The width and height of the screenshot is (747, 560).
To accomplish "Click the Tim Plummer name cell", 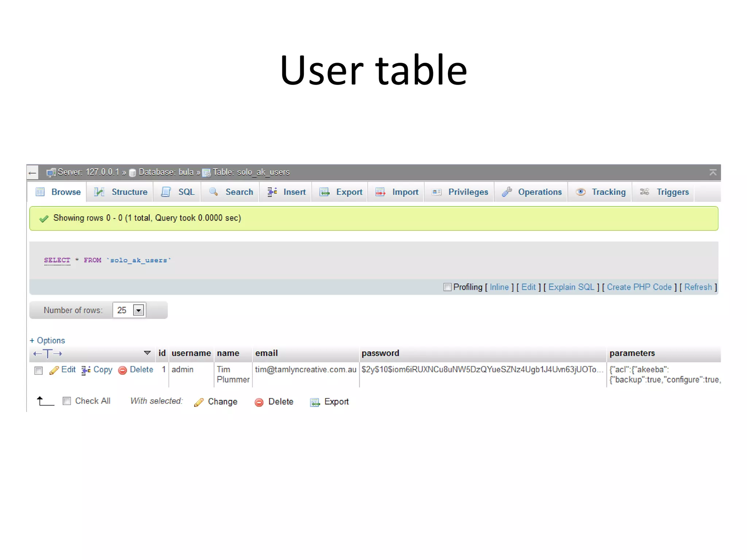I will 233,374.
